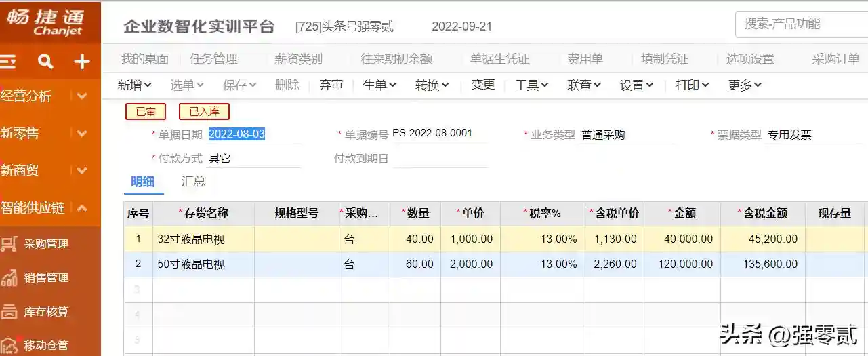This screenshot has width=868, height=356.
Task: Open the 联查 dropdown in toolbar
Action: pyautogui.click(x=584, y=85)
